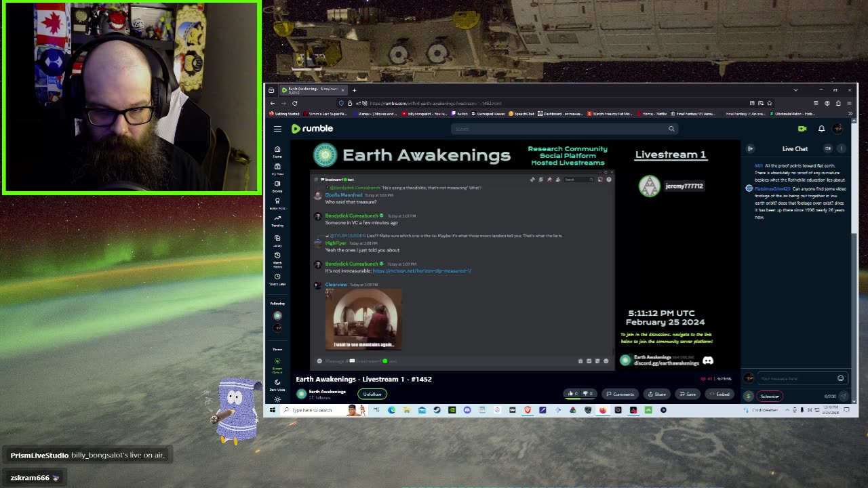
Task: Click the Rumble logo
Action: click(313, 128)
